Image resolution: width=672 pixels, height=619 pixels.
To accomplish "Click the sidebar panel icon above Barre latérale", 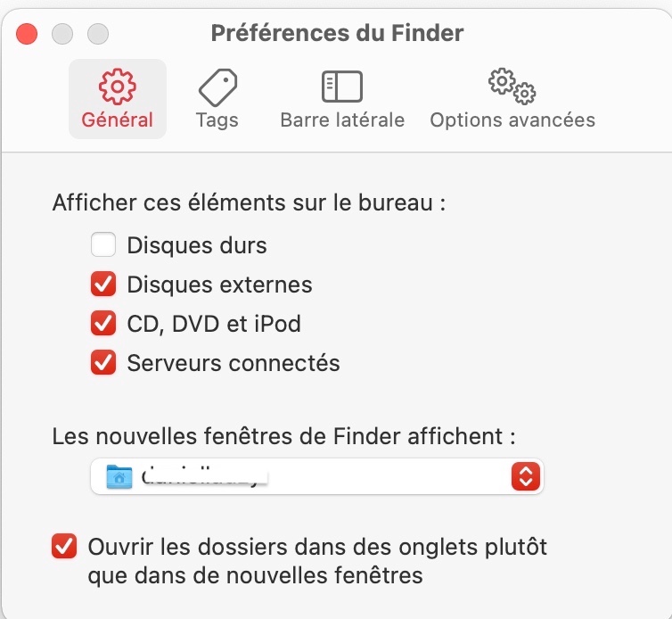I will coord(342,87).
